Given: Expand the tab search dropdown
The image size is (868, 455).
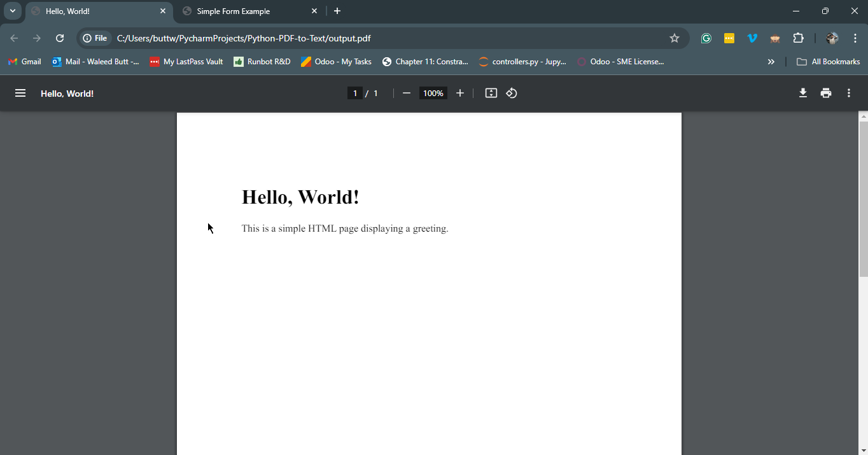Looking at the screenshot, I should pyautogui.click(x=12, y=11).
